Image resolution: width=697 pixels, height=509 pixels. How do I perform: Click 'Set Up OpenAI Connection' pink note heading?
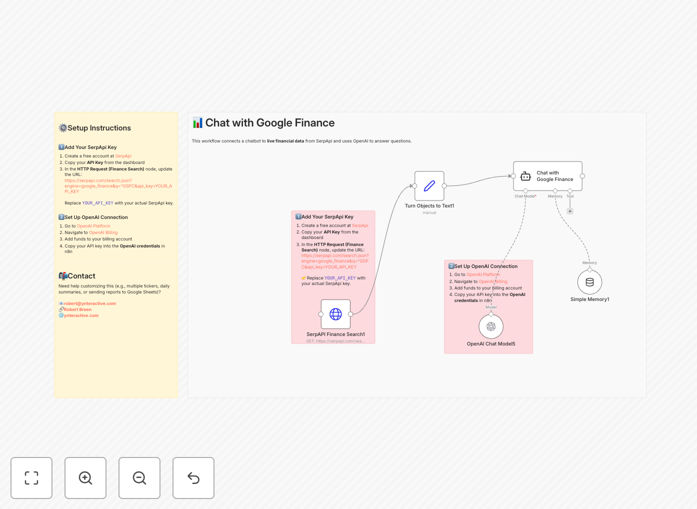[486, 266]
